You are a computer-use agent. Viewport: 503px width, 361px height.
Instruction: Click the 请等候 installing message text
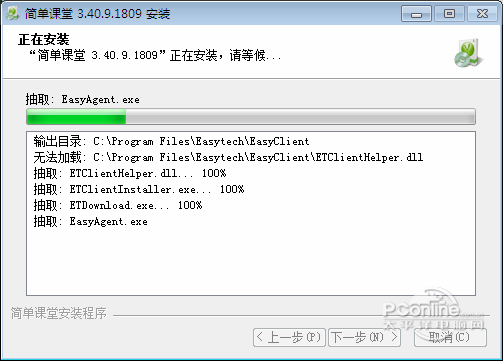pyautogui.click(x=155, y=55)
